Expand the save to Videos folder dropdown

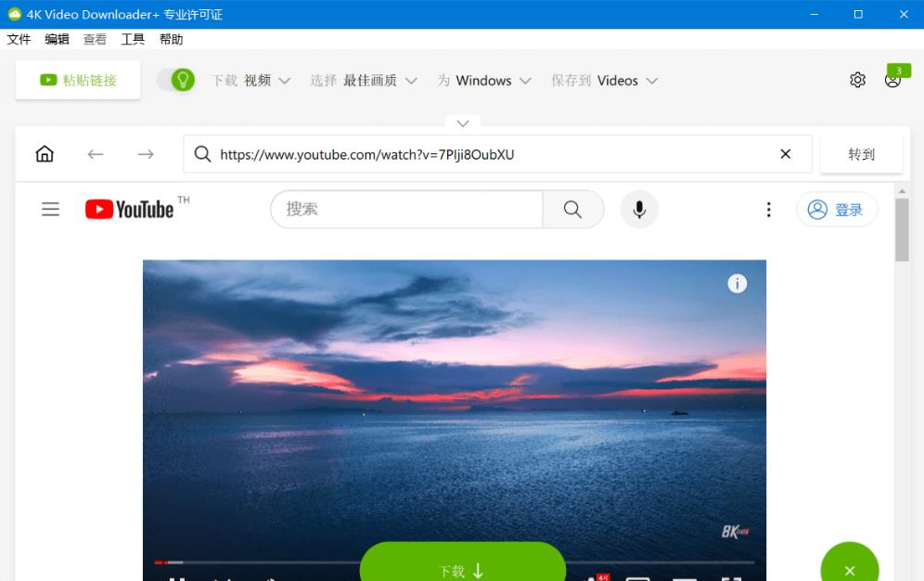click(605, 81)
